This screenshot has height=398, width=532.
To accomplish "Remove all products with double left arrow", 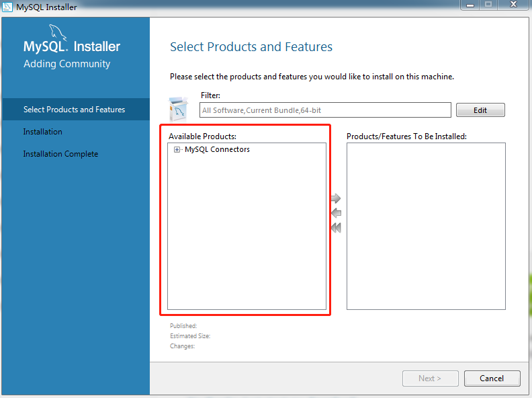I will pos(336,227).
